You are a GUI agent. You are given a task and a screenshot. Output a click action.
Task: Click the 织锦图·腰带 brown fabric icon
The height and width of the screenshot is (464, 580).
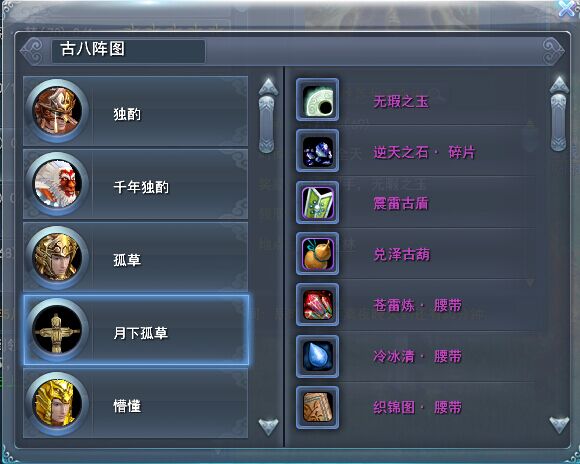click(317, 407)
